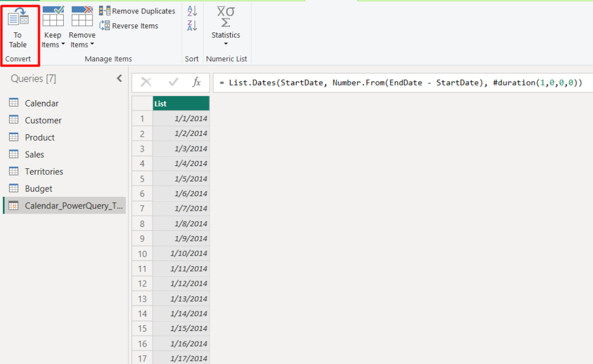
Task: Click the Calendar query table icon
Action: pos(14,102)
